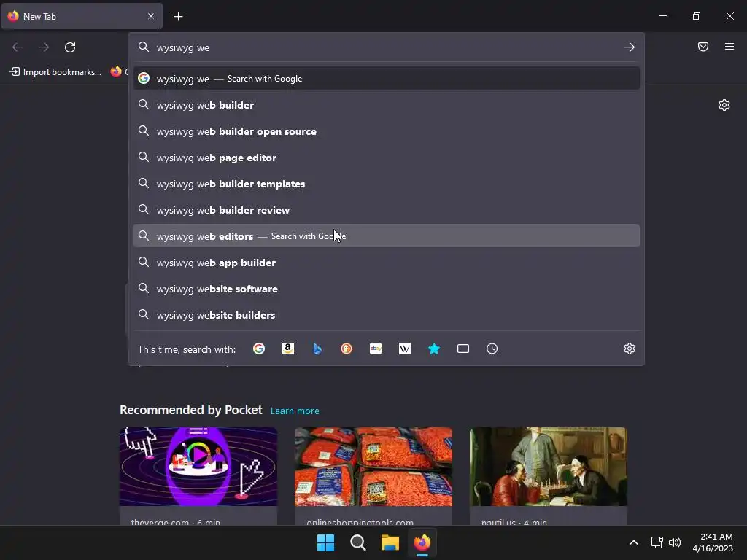Open the Learn more Pocket link
Screen dimensions: 747x560
(295, 411)
